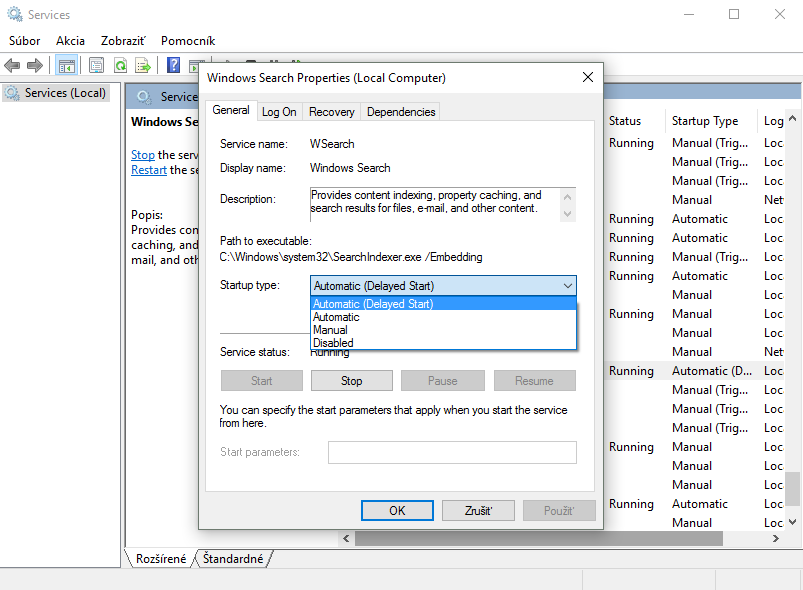803x590 pixels.
Task: Click the disabled Resume button
Action: click(535, 381)
